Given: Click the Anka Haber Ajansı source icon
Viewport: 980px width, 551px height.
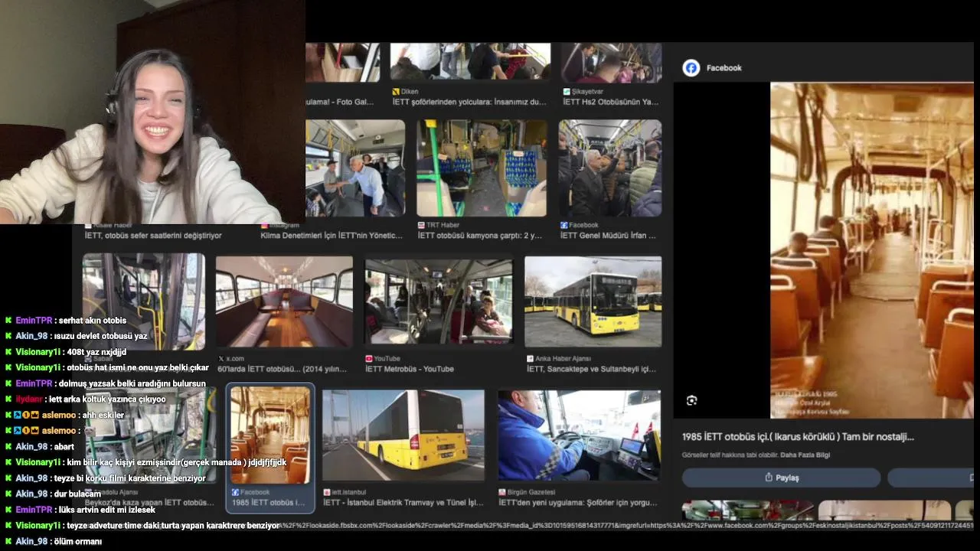Looking at the screenshot, I should tap(530, 358).
